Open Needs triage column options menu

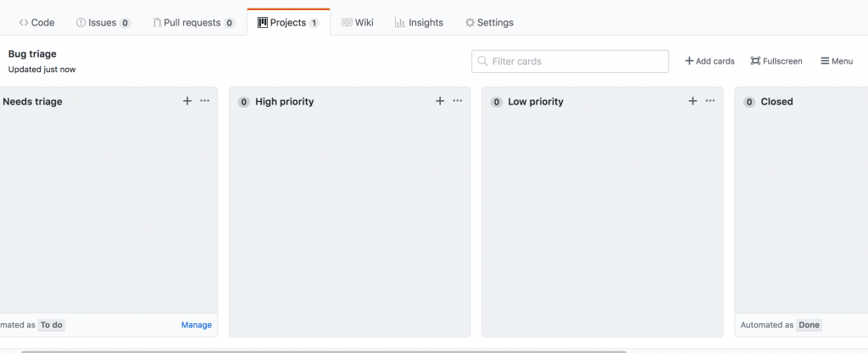pos(205,101)
